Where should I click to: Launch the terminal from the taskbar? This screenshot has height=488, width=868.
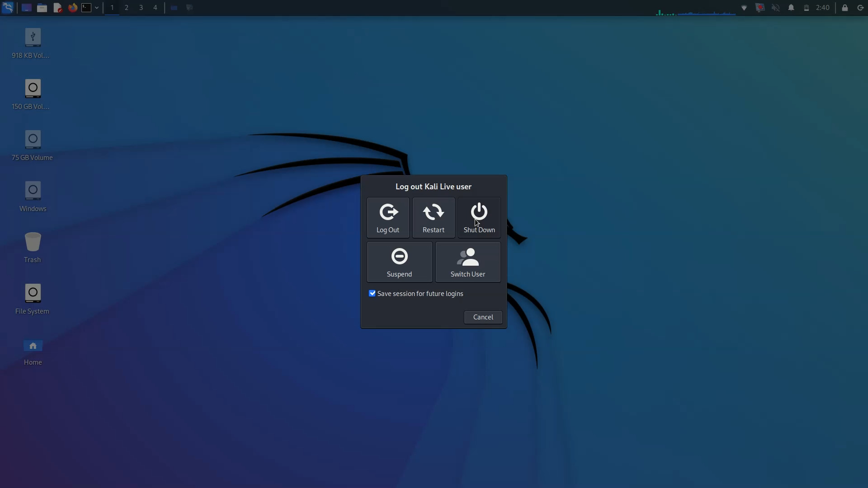[x=87, y=7]
